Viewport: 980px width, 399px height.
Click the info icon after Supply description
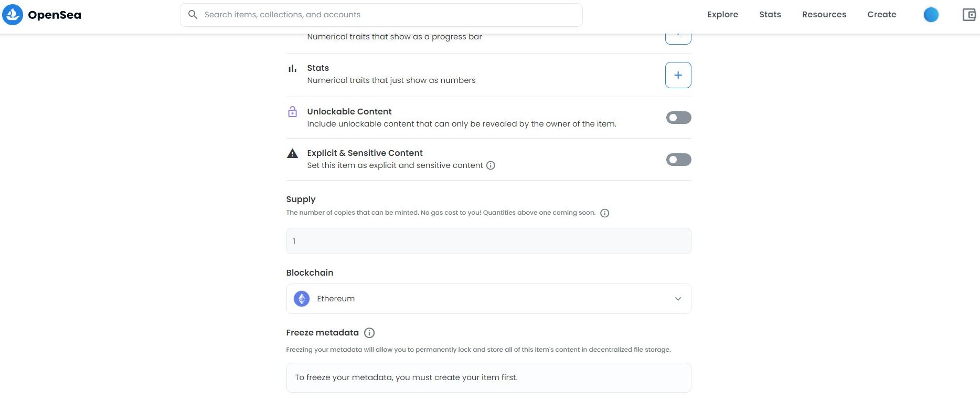pyautogui.click(x=604, y=213)
